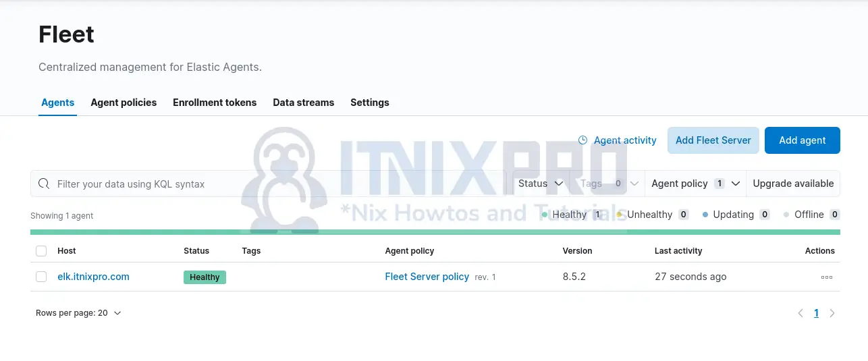Click the Healthy status badge for elk.itnixpro.com
The height and width of the screenshot is (361, 868).
click(205, 277)
